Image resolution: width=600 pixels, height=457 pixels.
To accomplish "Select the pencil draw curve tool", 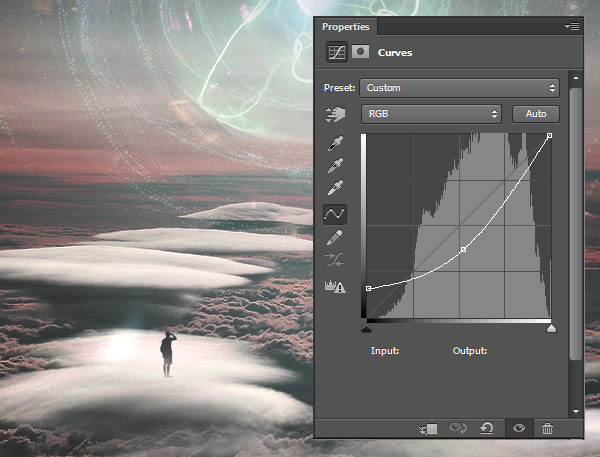I will click(x=336, y=237).
